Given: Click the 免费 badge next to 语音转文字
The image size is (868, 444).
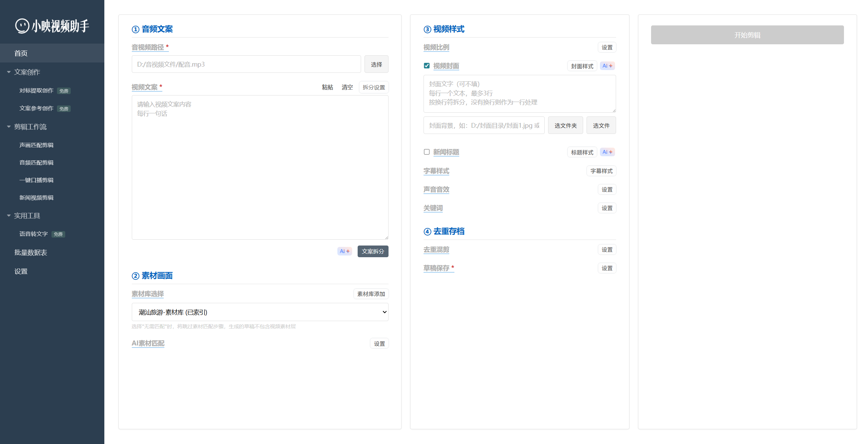Looking at the screenshot, I should pos(58,234).
